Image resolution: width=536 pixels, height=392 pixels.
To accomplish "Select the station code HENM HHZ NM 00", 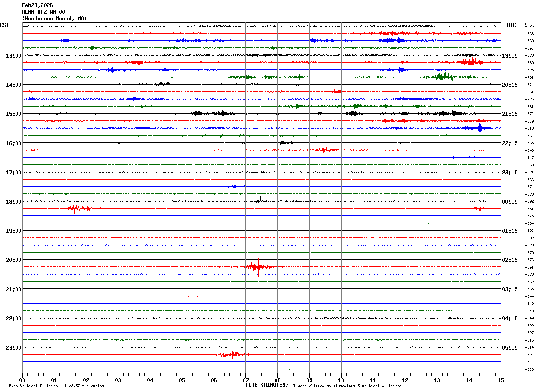I will pos(43,12).
